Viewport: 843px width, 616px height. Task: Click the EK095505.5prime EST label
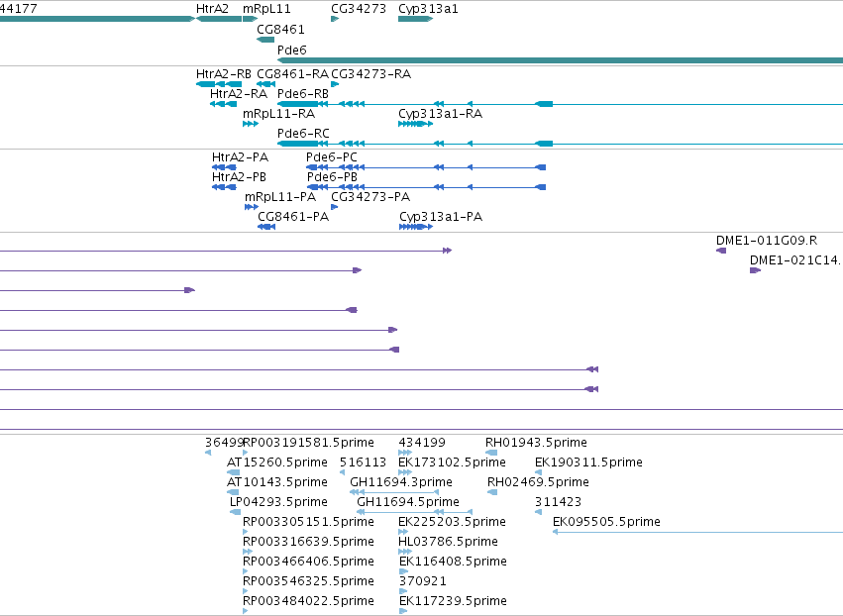[606, 522]
